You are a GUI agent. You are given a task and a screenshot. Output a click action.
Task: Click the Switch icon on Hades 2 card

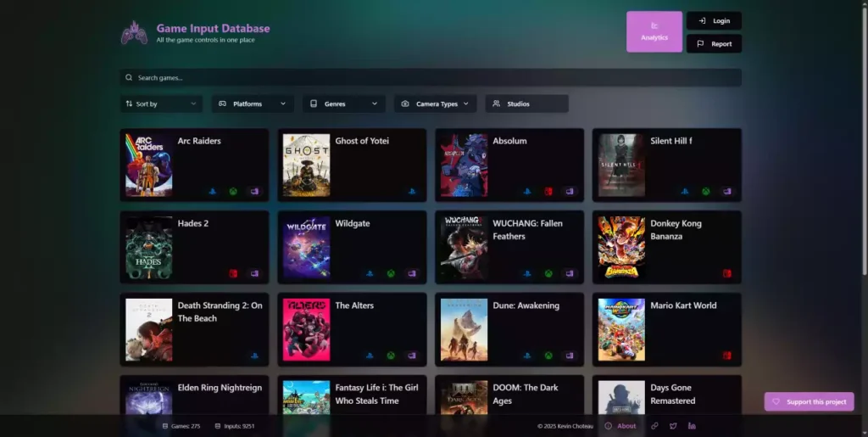pos(233,273)
